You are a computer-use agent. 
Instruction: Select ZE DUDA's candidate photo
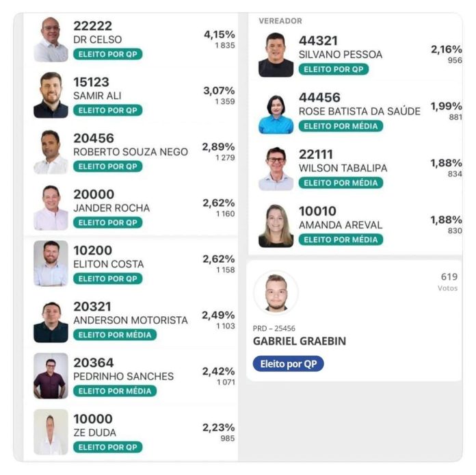[51, 432]
